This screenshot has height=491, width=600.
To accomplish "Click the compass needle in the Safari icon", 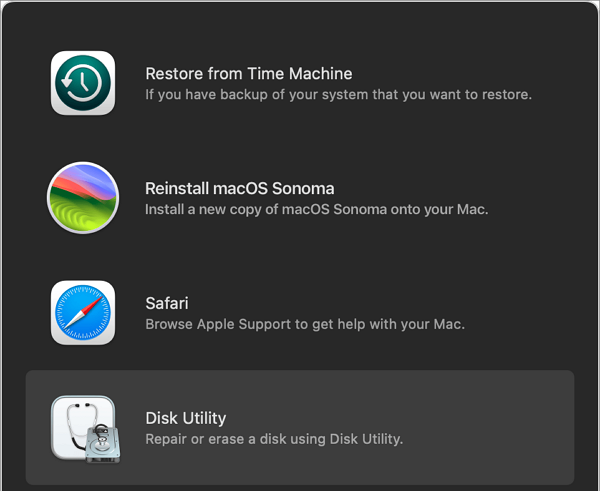I will coord(83,313).
